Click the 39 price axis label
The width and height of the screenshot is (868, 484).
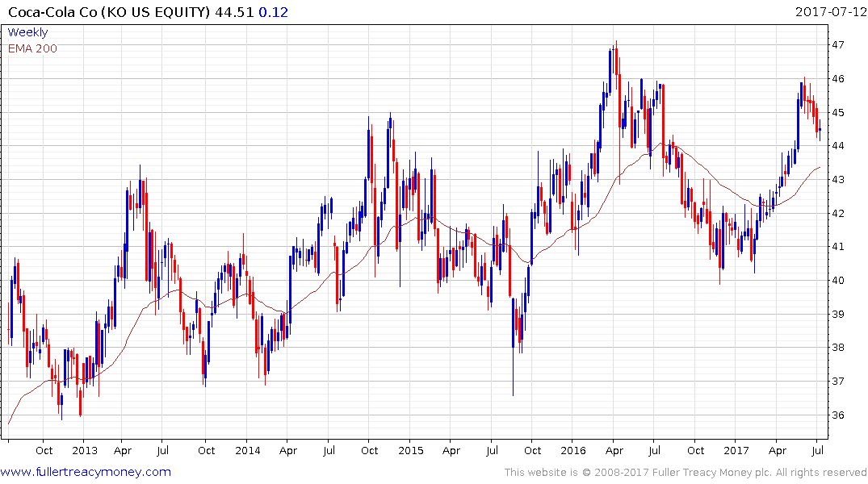[x=837, y=314]
